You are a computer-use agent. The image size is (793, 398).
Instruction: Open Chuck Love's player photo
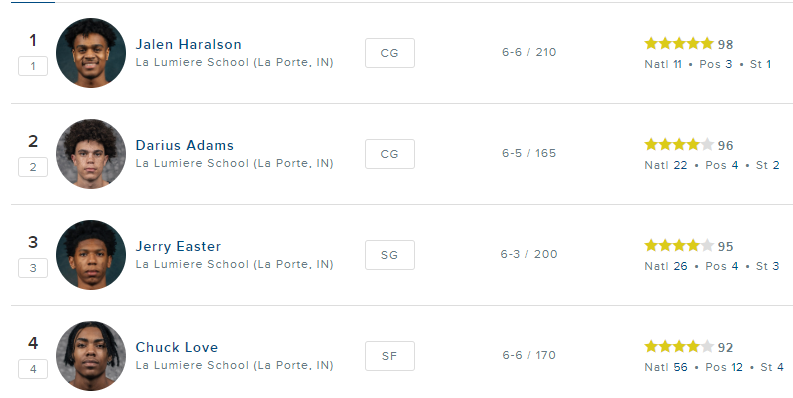tap(91, 356)
